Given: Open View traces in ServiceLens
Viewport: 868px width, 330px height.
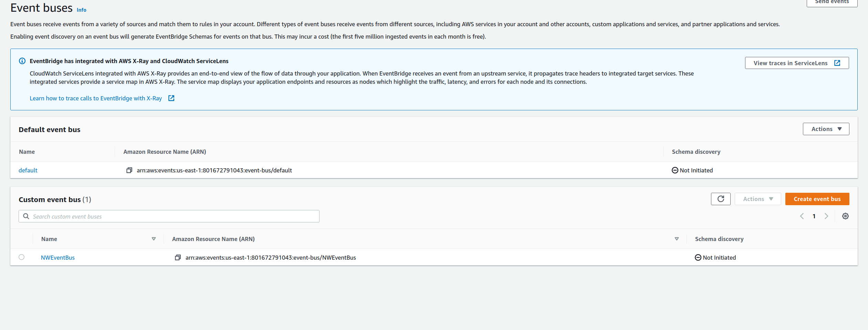Looking at the screenshot, I should click(797, 63).
